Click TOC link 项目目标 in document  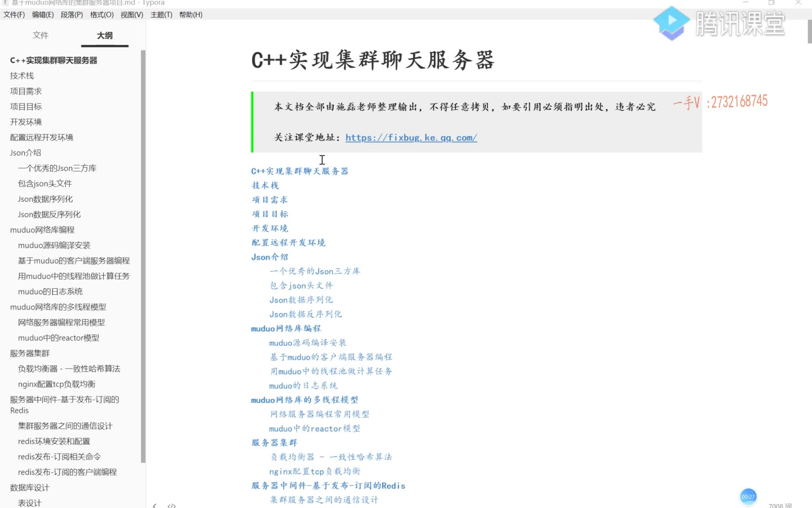pos(270,214)
